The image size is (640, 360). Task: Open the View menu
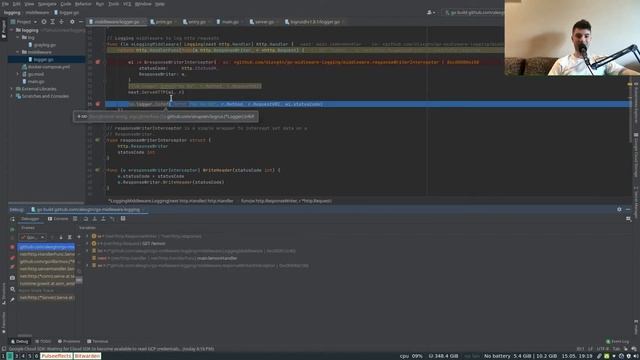[x=29, y=4]
